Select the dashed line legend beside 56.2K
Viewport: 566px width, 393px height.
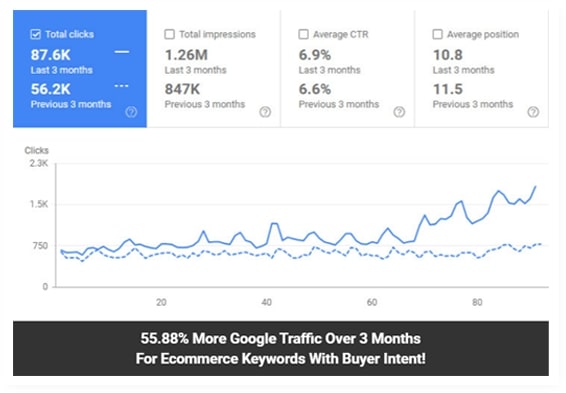point(121,86)
